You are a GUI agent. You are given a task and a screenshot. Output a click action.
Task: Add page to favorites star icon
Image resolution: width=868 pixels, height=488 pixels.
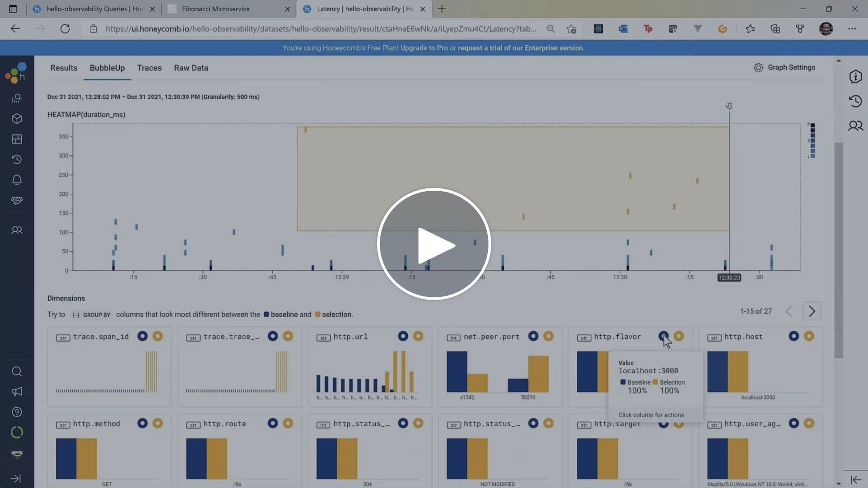(571, 29)
